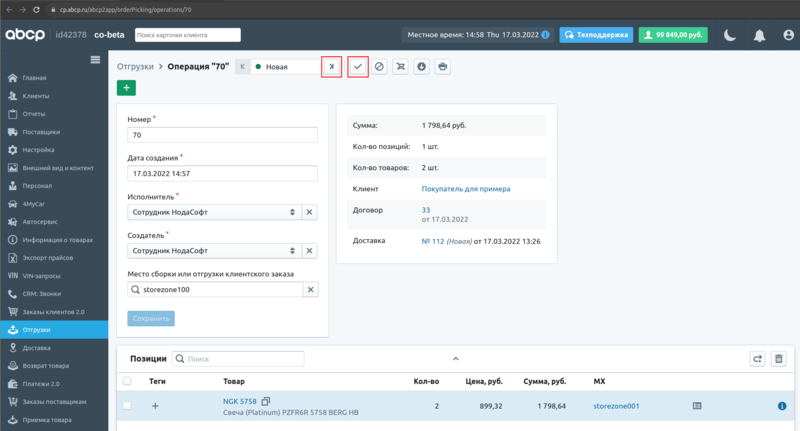Image resolution: width=800 pixels, height=431 pixels.
Task: Open Настройка in the sidebar
Action: tap(38, 150)
